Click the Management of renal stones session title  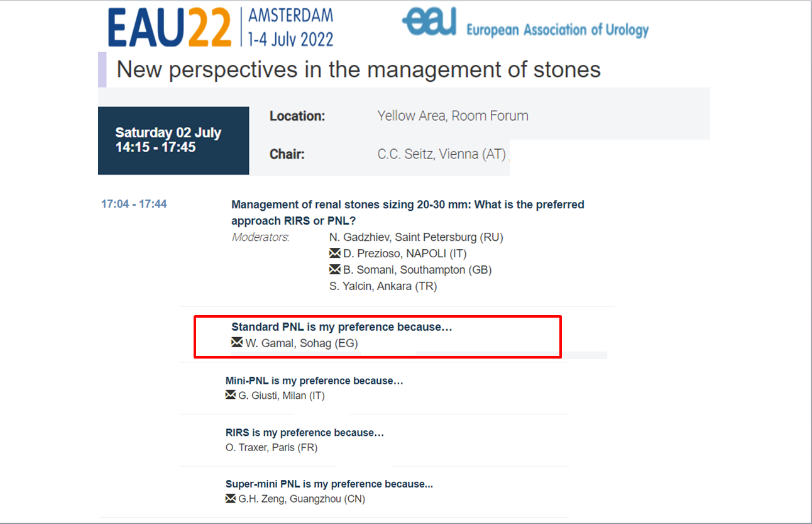point(408,213)
